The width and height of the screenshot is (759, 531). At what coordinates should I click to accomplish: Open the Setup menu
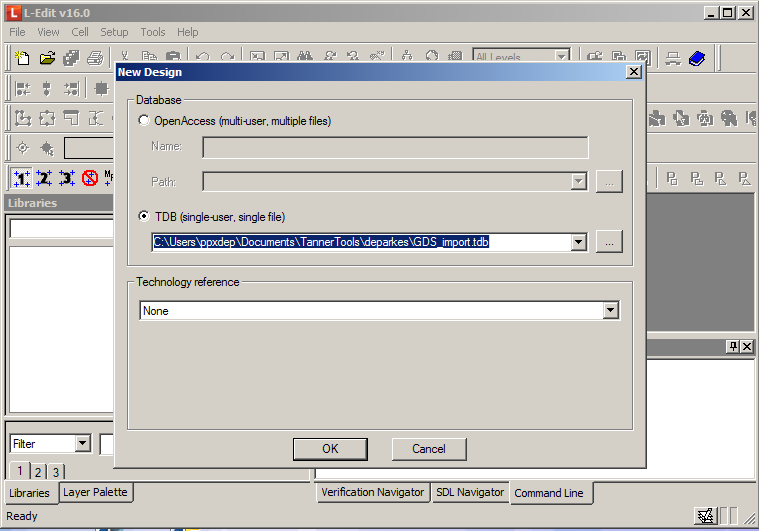(114, 32)
